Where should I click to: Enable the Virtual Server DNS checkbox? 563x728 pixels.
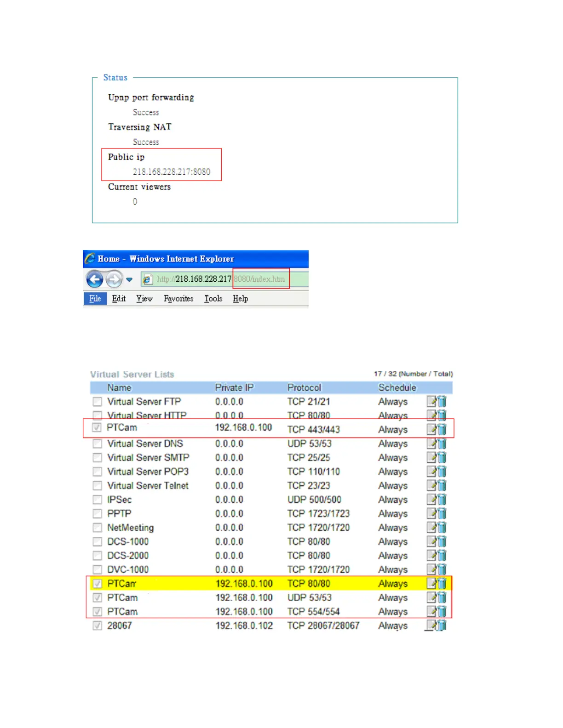[97, 444]
